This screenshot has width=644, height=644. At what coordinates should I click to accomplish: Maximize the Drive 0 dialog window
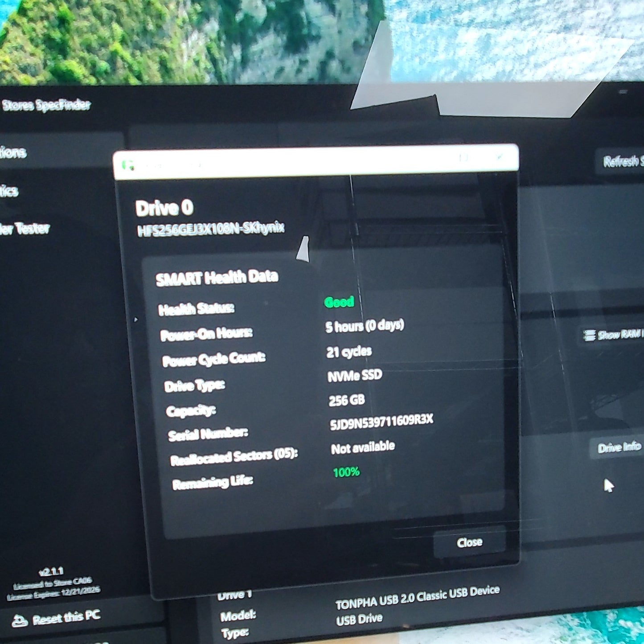[x=464, y=157]
